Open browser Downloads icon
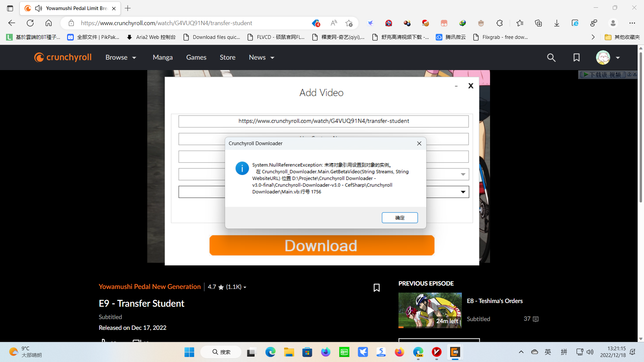Viewport: 644px width, 362px height. (557, 23)
